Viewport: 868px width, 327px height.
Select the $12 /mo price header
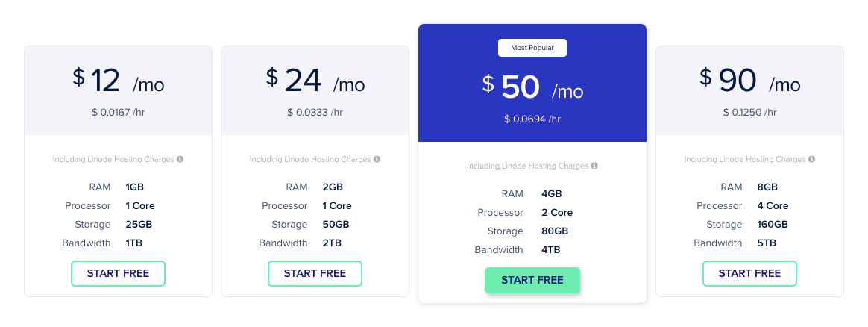point(118,81)
